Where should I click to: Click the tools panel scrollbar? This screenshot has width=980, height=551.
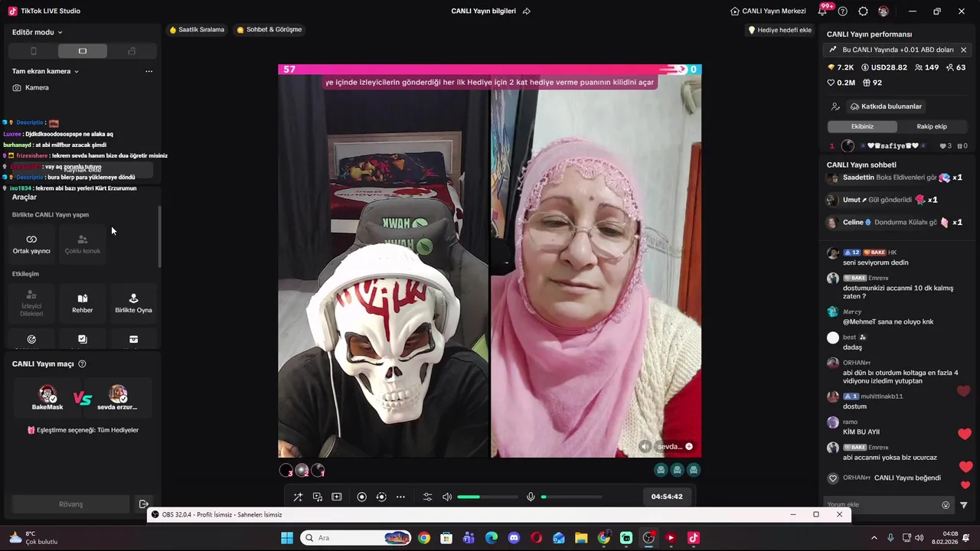(159, 236)
